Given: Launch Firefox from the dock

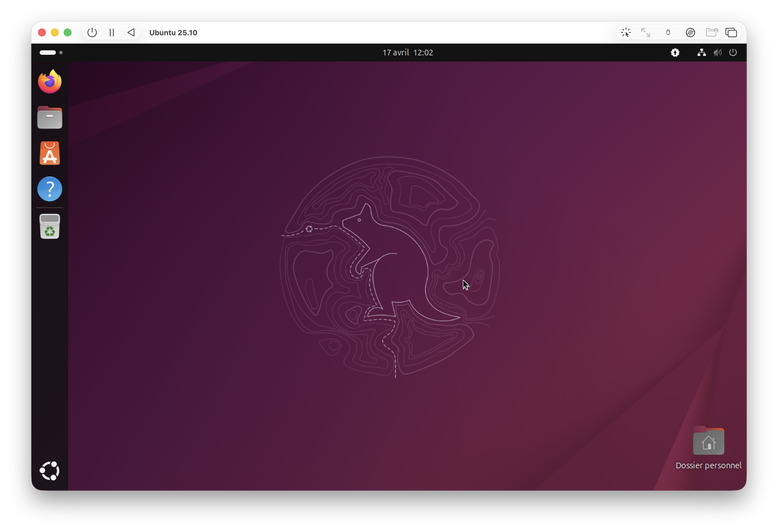Looking at the screenshot, I should click(50, 82).
